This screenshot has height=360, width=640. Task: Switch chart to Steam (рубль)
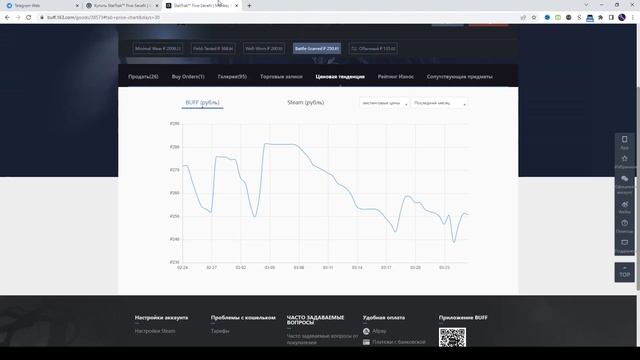306,102
